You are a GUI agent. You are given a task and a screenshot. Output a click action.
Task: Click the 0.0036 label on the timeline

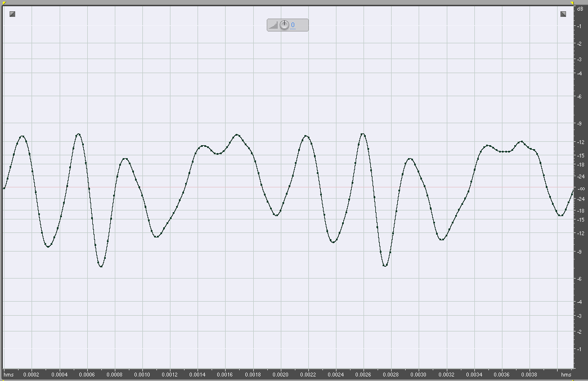coord(502,374)
